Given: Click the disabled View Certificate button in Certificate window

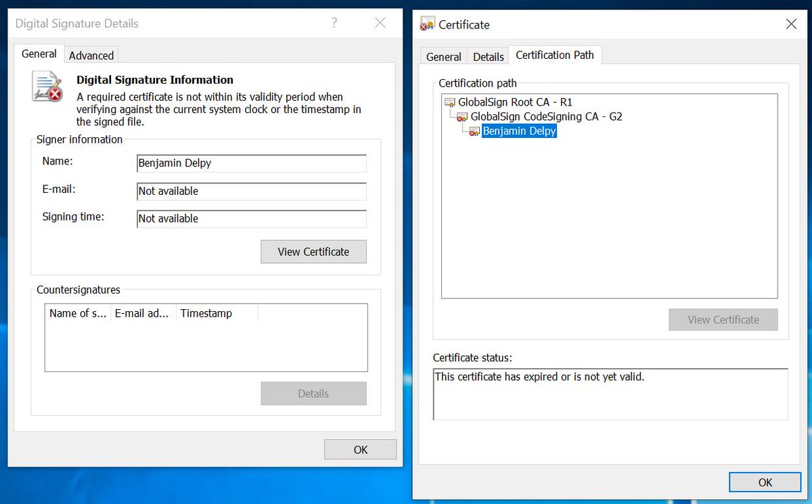Looking at the screenshot, I should 723,320.
